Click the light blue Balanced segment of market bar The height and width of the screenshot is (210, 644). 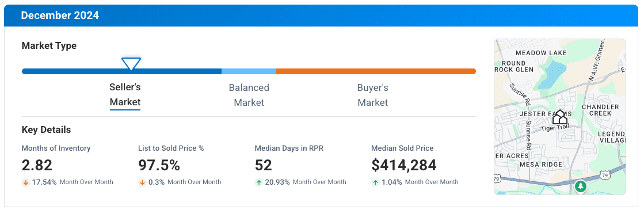[249, 71]
